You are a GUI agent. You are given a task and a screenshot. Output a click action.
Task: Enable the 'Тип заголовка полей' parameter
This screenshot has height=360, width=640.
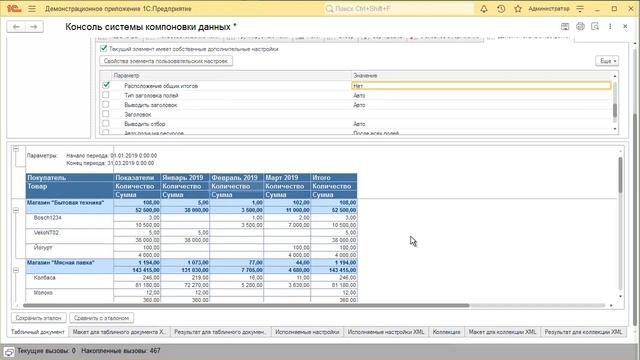coord(106,95)
